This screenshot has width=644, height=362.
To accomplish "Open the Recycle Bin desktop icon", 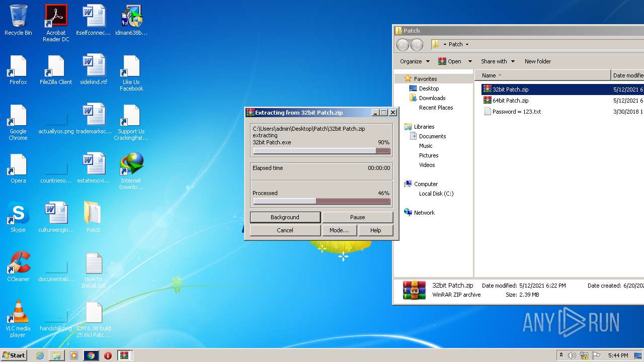I will [x=18, y=20].
